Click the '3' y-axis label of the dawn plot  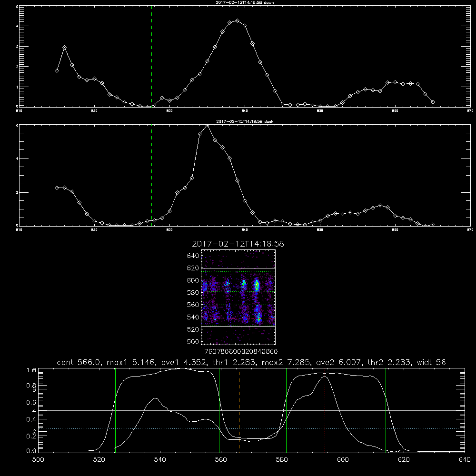(17, 47)
